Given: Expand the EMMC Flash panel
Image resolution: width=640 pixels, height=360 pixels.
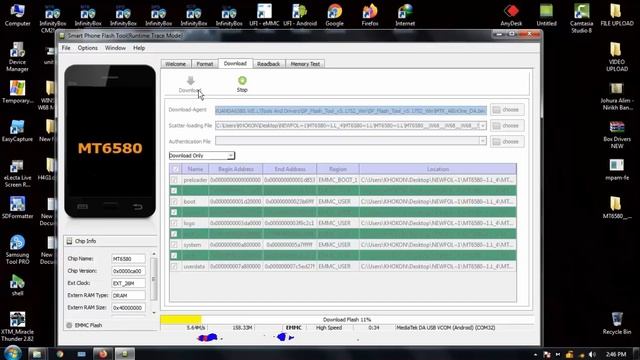Looking at the screenshot, I should coord(69,325).
